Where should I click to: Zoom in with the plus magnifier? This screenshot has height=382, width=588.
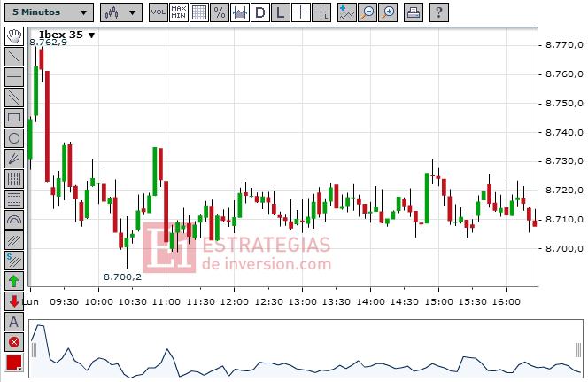tap(388, 12)
